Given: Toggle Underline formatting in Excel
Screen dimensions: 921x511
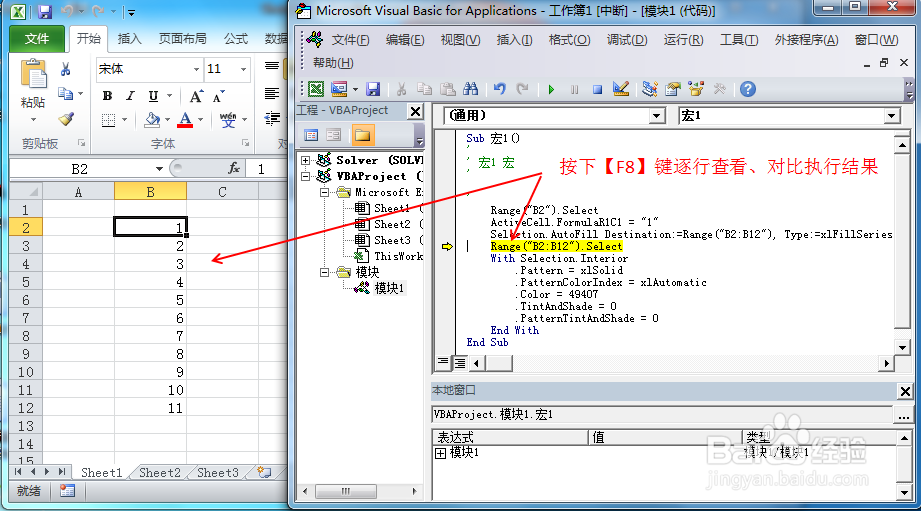Looking at the screenshot, I should tap(153, 96).
